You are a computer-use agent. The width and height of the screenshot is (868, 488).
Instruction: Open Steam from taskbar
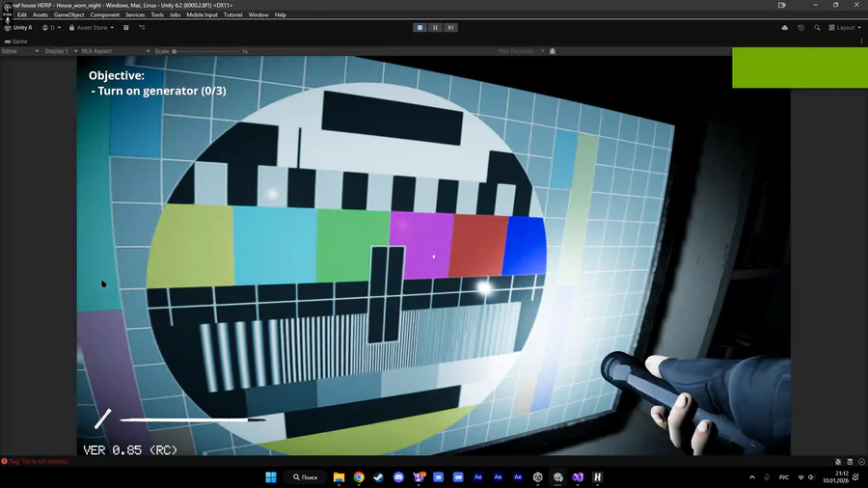379,477
